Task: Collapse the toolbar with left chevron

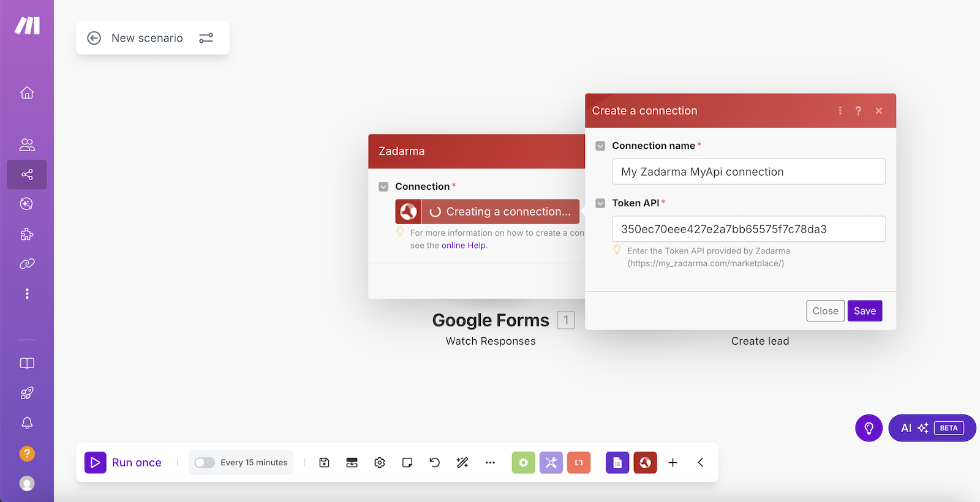Action: point(701,463)
